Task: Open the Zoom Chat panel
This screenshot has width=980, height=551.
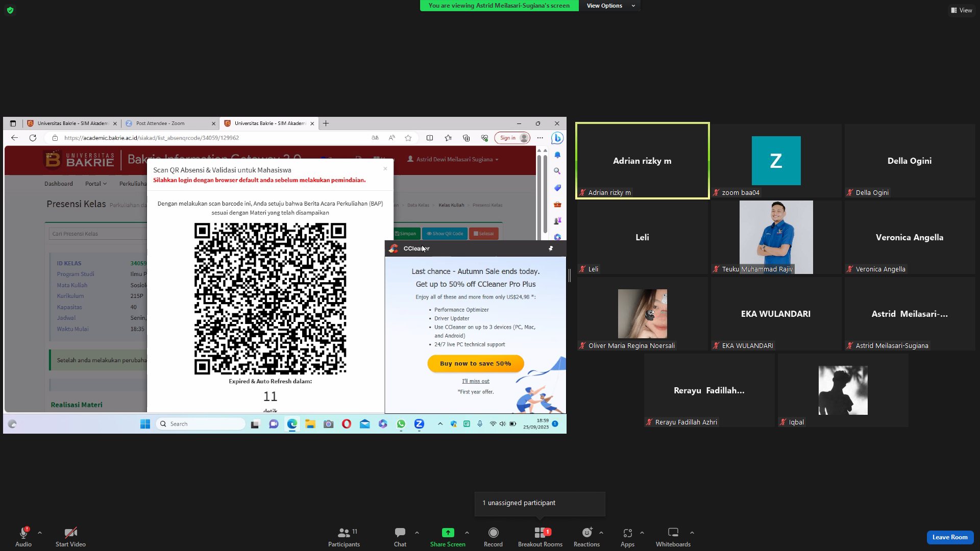Action: coord(400,537)
